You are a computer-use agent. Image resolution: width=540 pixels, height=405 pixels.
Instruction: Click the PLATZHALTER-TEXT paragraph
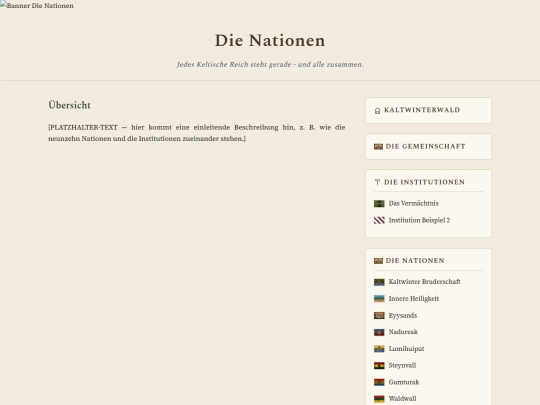pos(197,133)
